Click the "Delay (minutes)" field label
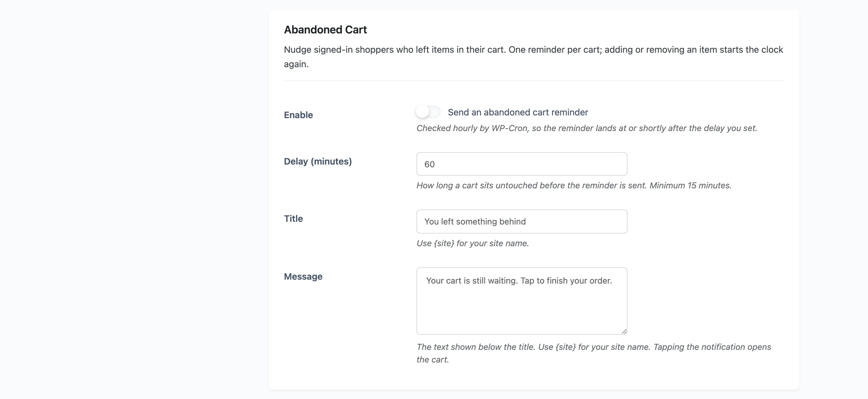 [x=318, y=162]
